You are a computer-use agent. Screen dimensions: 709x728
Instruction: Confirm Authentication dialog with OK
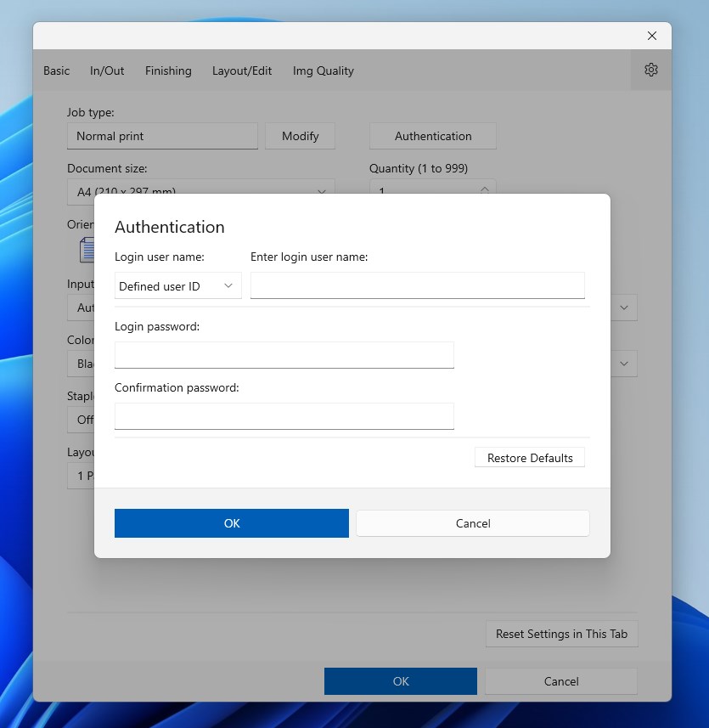pos(232,523)
